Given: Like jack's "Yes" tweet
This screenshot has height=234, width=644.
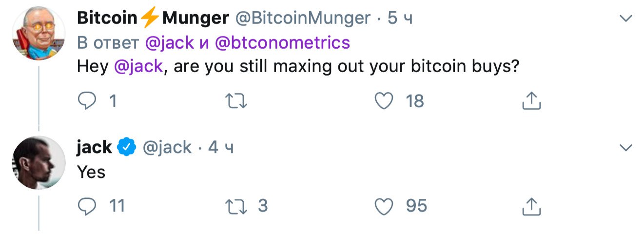Looking at the screenshot, I should coord(384,206).
